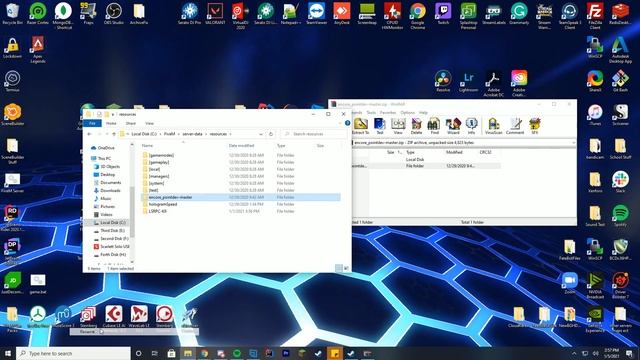The width and height of the screenshot is (640, 360).
Task: Click the Comment icon in WinRAR
Action: tap(515, 126)
